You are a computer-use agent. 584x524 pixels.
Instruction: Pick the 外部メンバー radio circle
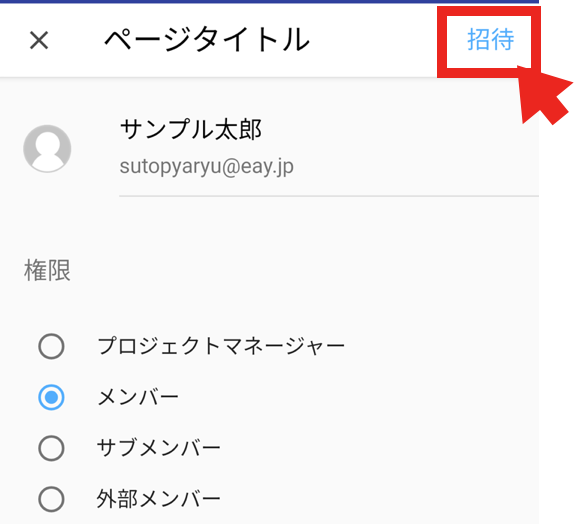[x=51, y=499]
